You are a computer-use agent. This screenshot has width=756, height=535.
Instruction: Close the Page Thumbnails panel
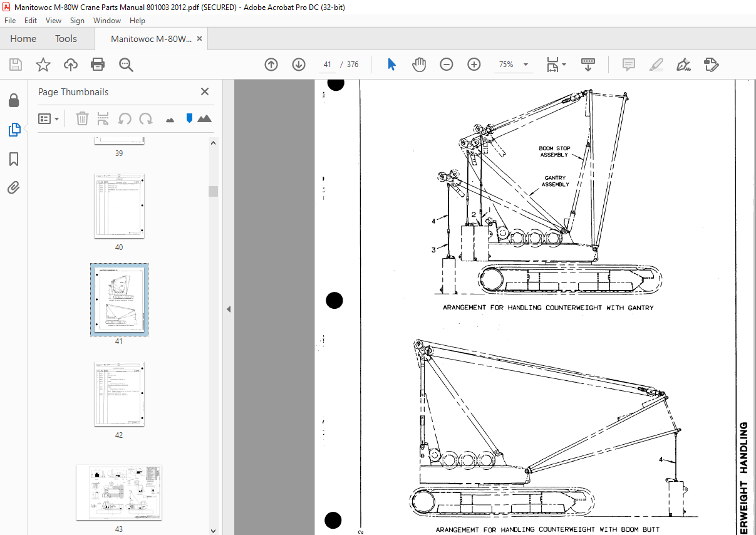pos(204,91)
